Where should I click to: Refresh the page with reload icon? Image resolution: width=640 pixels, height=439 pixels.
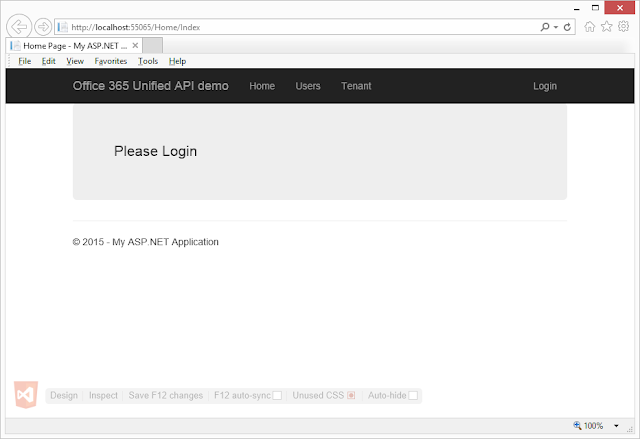pos(567,27)
